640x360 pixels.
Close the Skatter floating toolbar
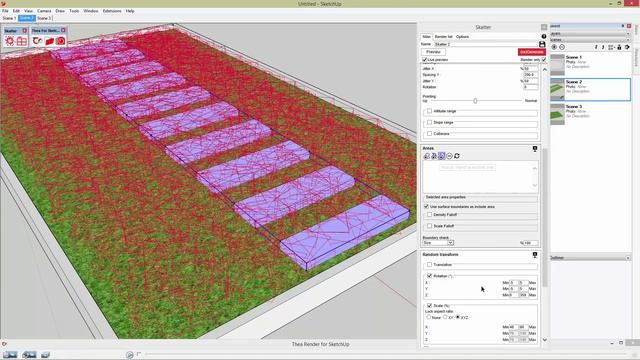pyautogui.click(x=24, y=31)
